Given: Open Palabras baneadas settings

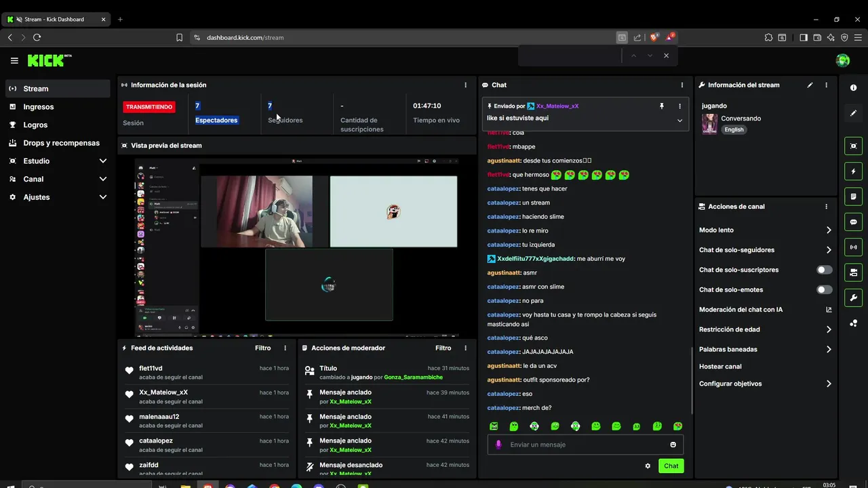Looking at the screenshot, I should 766,349.
